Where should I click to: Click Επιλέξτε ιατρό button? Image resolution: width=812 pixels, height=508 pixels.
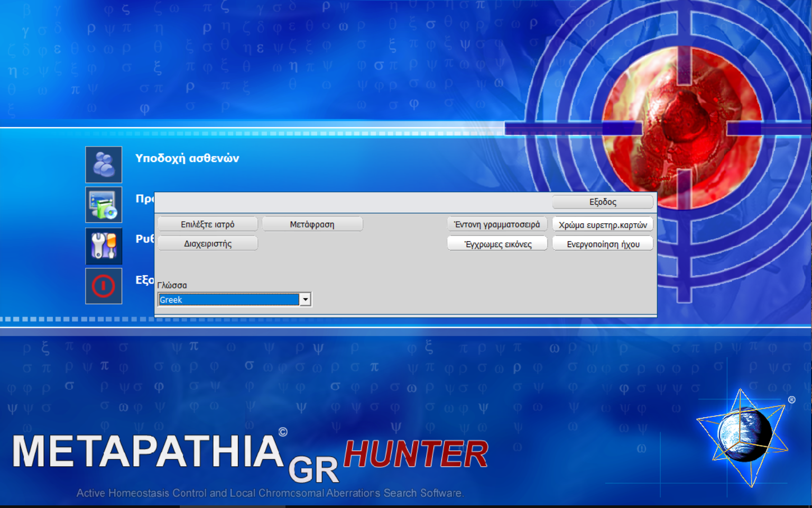pos(208,224)
